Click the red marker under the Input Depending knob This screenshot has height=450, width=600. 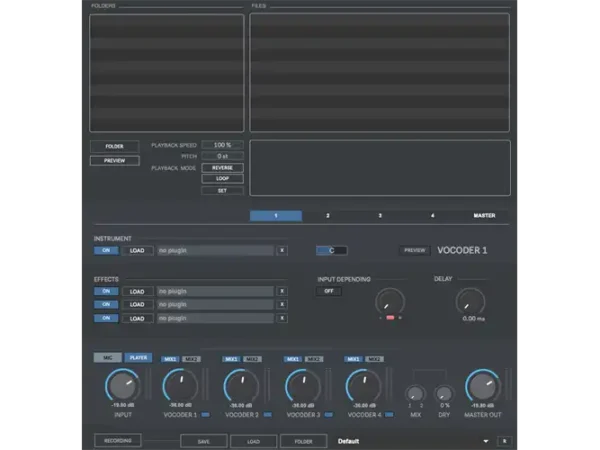click(x=390, y=318)
